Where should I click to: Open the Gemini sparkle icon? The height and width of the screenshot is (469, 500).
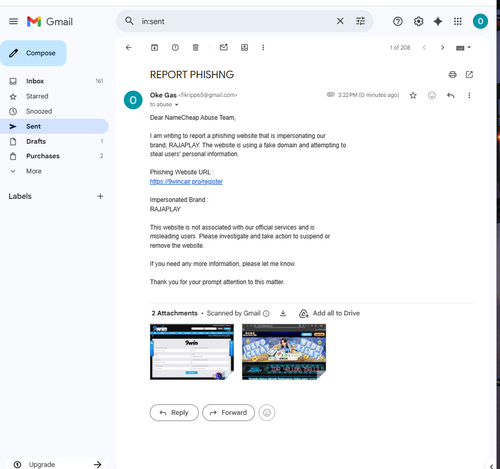click(x=438, y=22)
